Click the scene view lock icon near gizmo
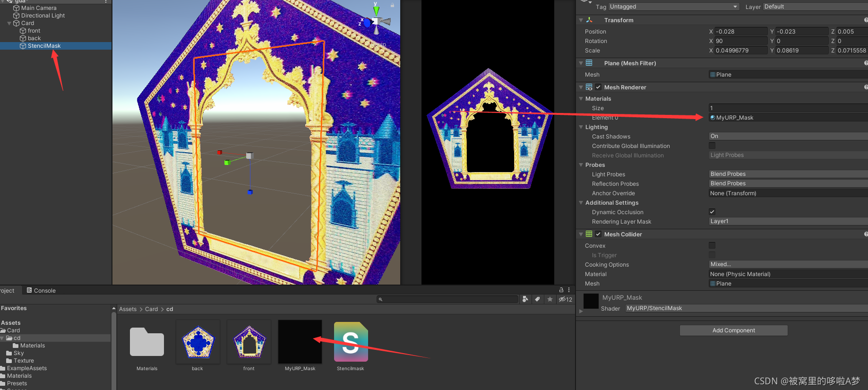868x390 pixels. click(392, 5)
